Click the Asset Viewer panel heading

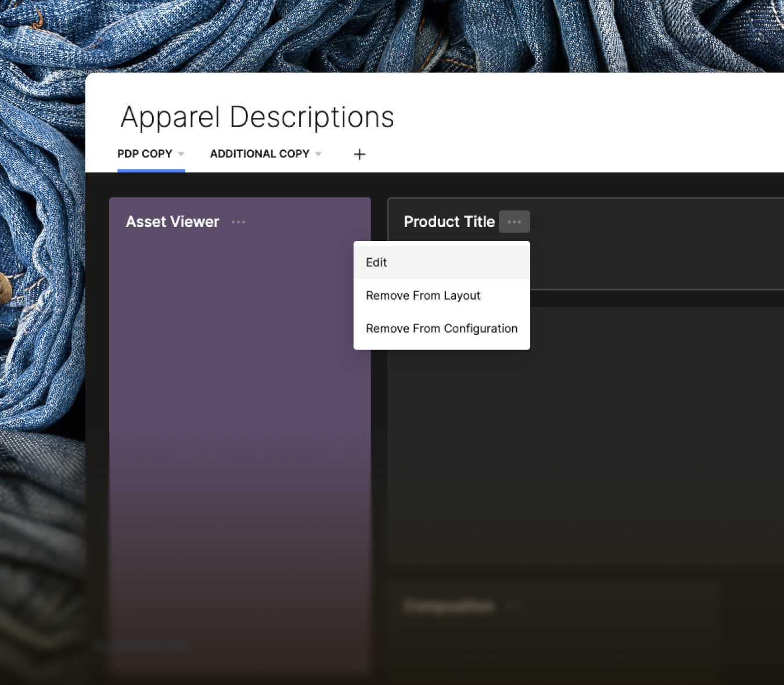point(172,222)
